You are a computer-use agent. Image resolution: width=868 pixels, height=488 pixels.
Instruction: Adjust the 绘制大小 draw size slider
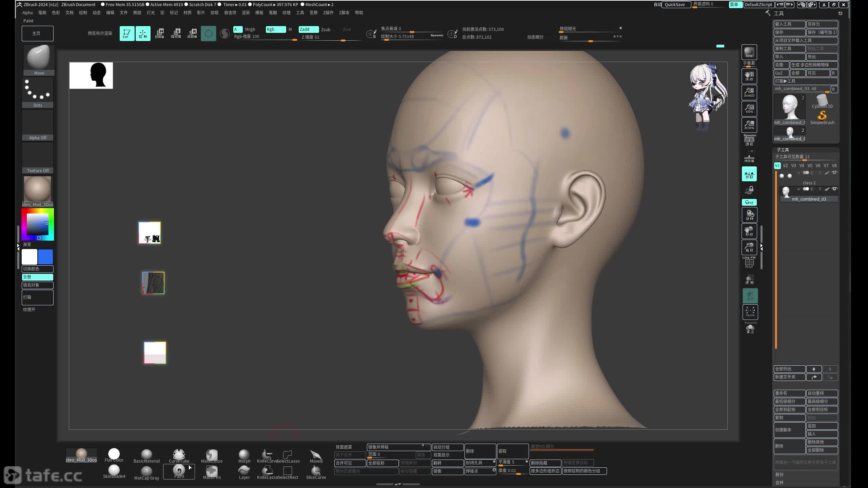click(412, 37)
